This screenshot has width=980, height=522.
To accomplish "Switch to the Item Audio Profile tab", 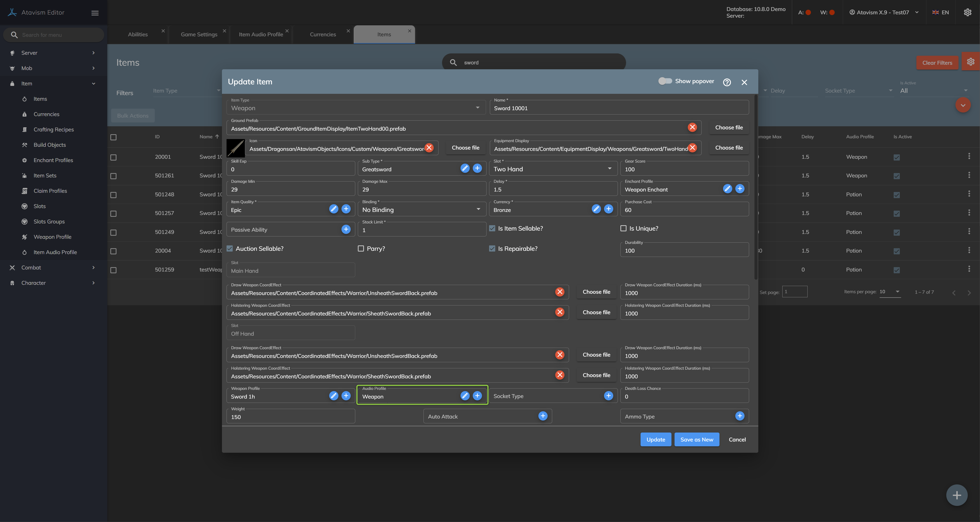I will [x=261, y=34].
